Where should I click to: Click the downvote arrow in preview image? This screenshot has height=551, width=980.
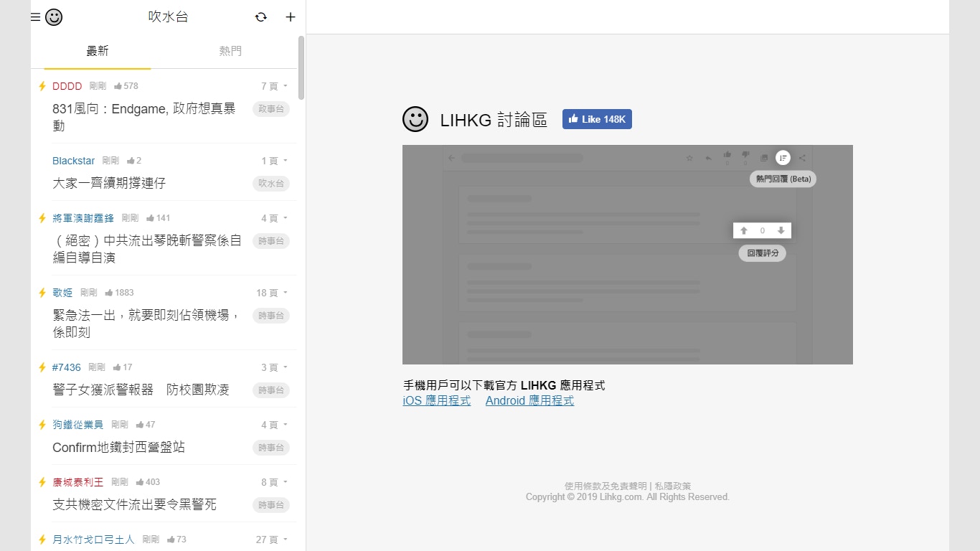click(x=781, y=230)
